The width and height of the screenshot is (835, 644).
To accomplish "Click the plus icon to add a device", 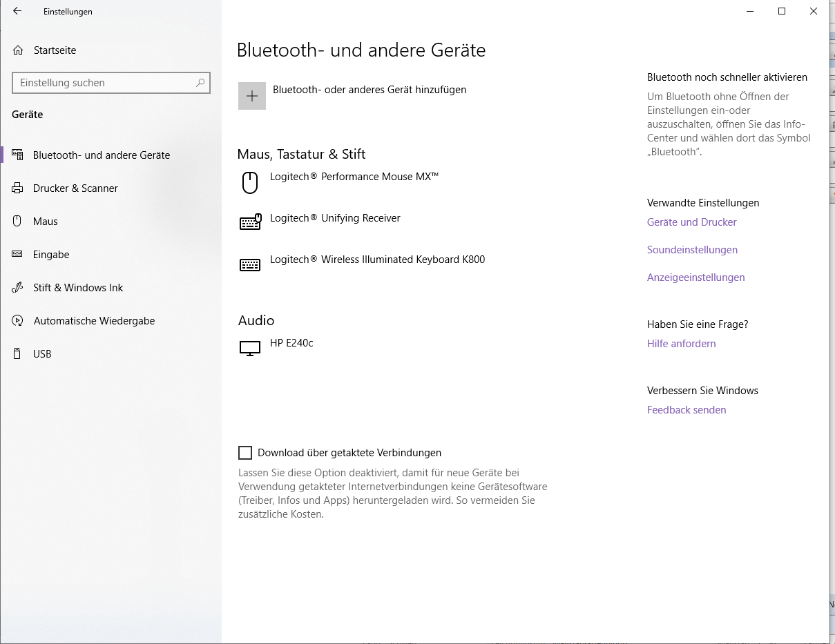I will tap(252, 96).
